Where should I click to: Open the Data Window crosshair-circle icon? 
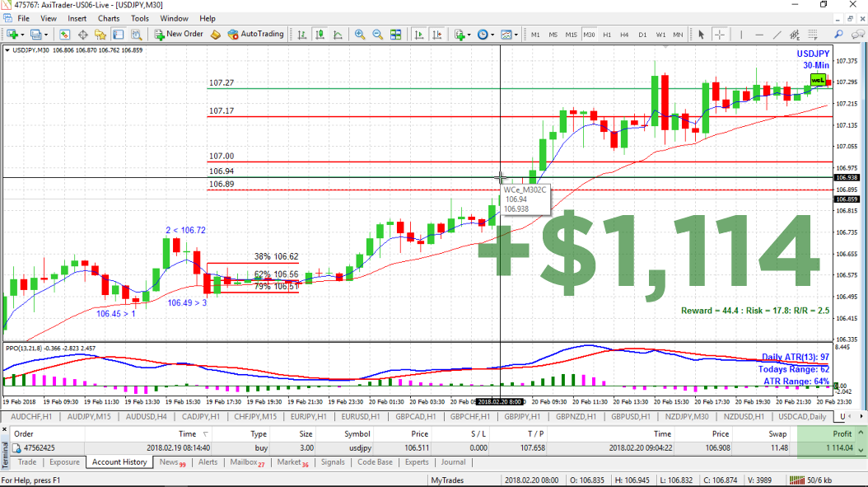tap(82, 35)
